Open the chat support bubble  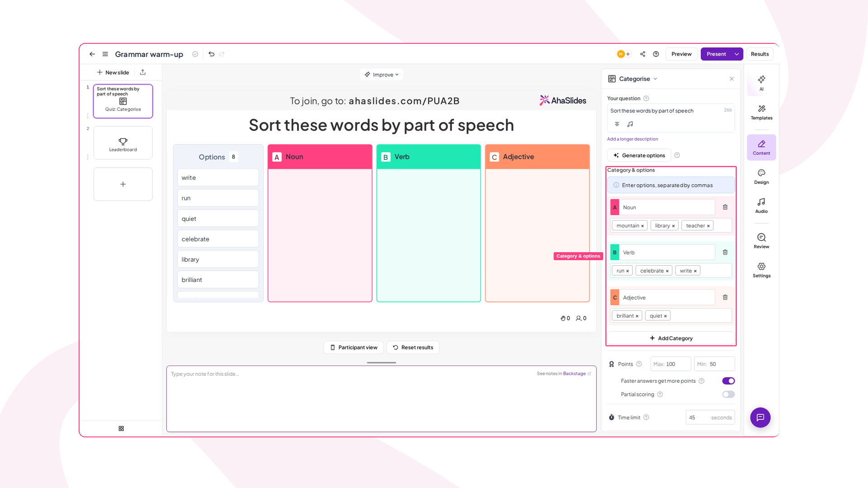[x=760, y=418]
